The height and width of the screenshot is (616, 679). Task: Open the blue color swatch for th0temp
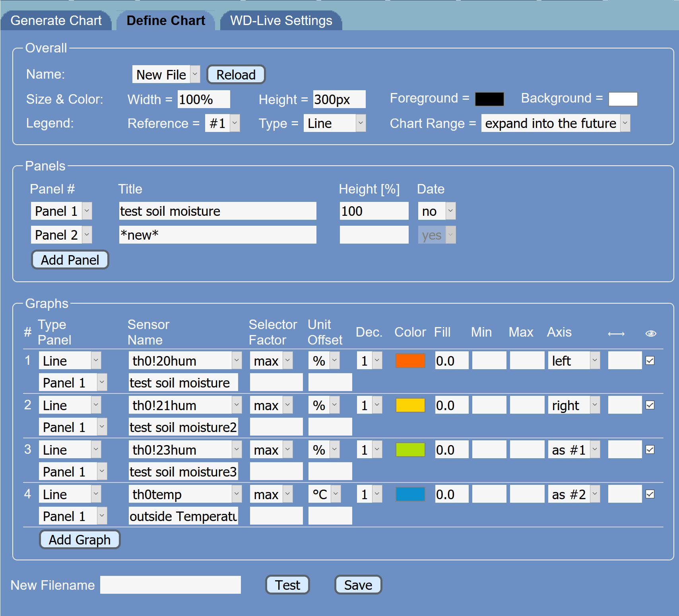coord(410,494)
